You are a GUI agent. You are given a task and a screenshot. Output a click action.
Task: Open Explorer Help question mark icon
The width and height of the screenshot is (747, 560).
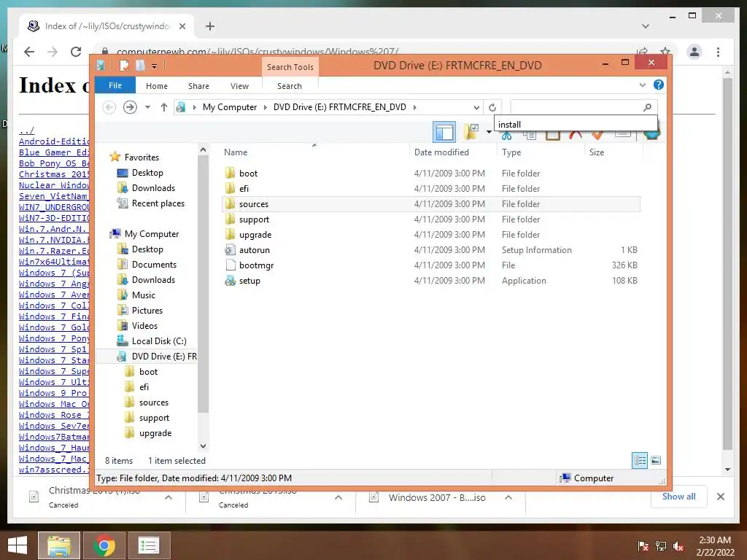tap(659, 85)
